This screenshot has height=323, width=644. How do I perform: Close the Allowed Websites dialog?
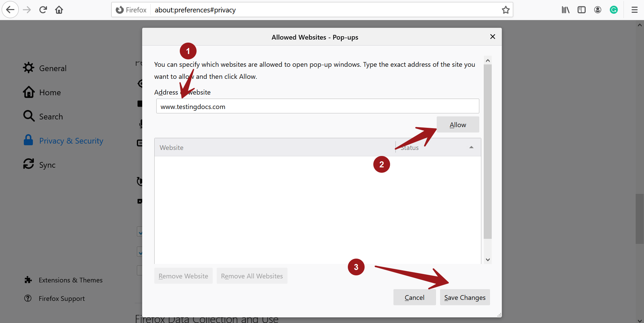[492, 37]
